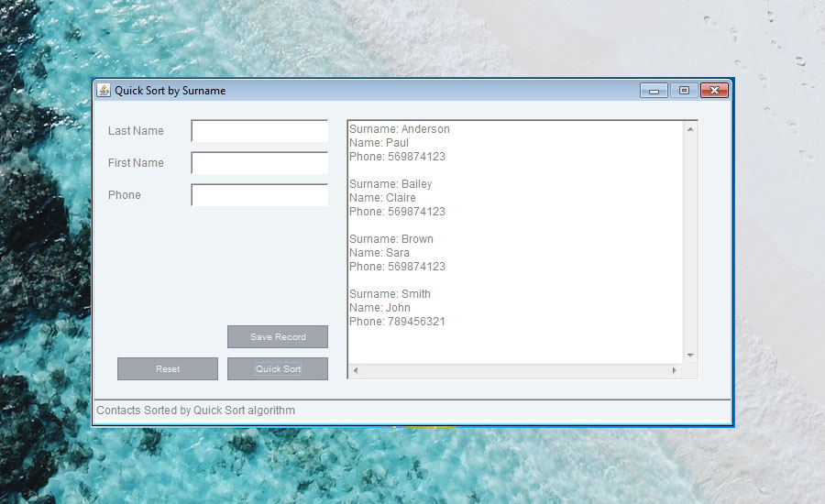Click the Java icon in the title bar

pyautogui.click(x=104, y=90)
